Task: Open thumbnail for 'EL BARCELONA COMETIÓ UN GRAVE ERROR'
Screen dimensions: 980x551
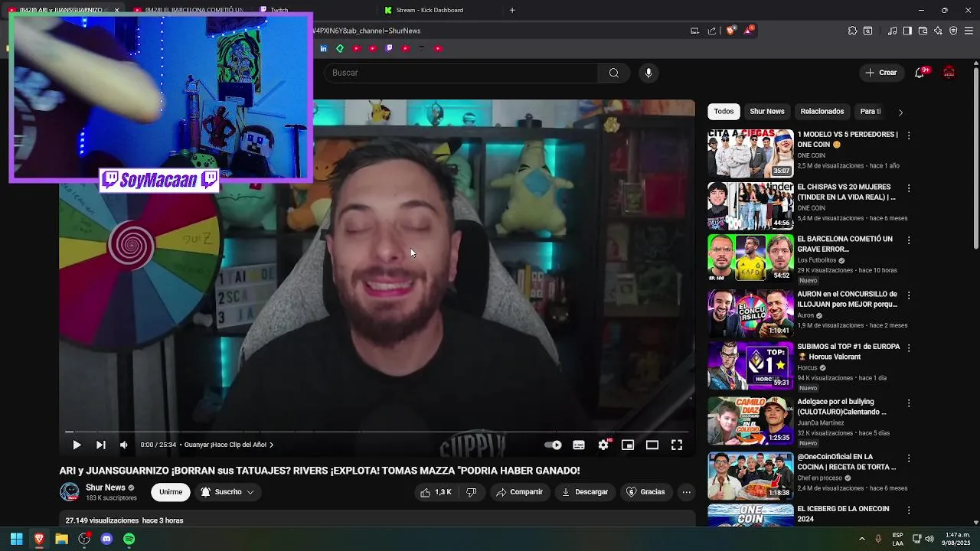Action: click(750, 258)
